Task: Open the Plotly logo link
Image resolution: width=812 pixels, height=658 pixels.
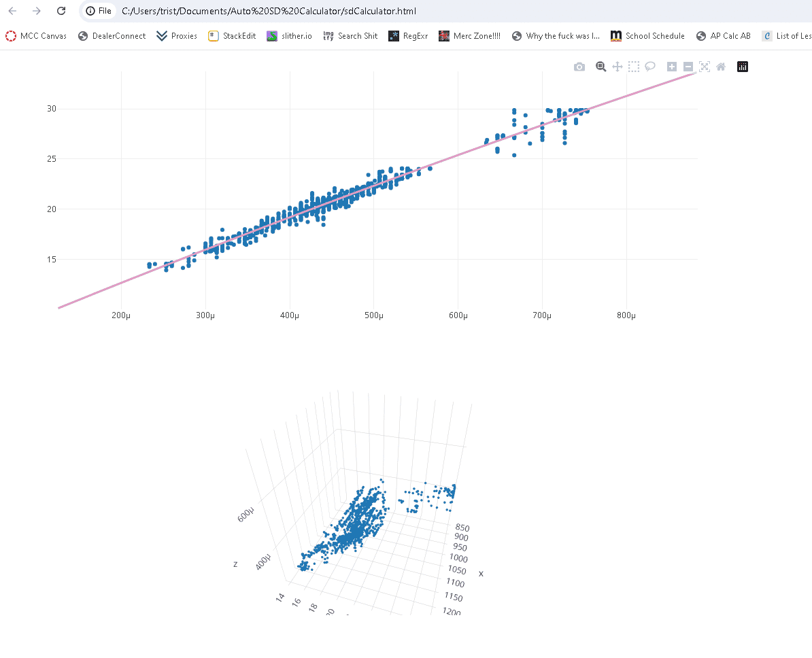Action: tap(743, 67)
